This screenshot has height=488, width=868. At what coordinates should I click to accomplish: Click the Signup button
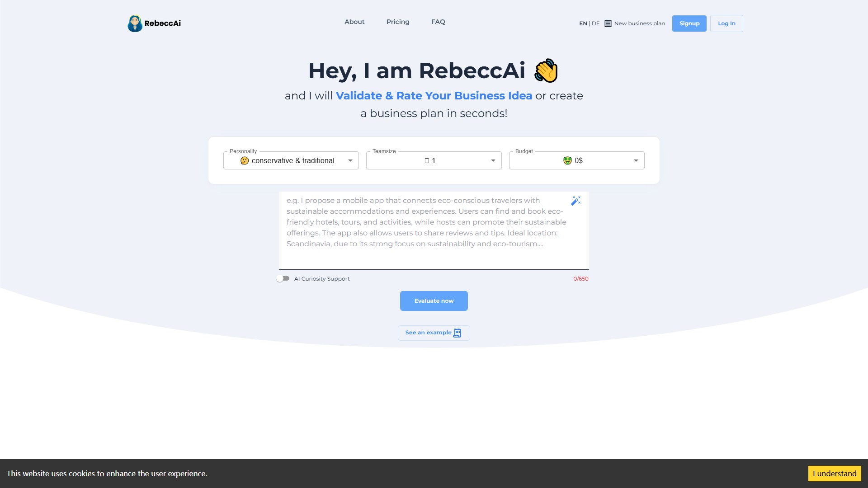tap(689, 23)
